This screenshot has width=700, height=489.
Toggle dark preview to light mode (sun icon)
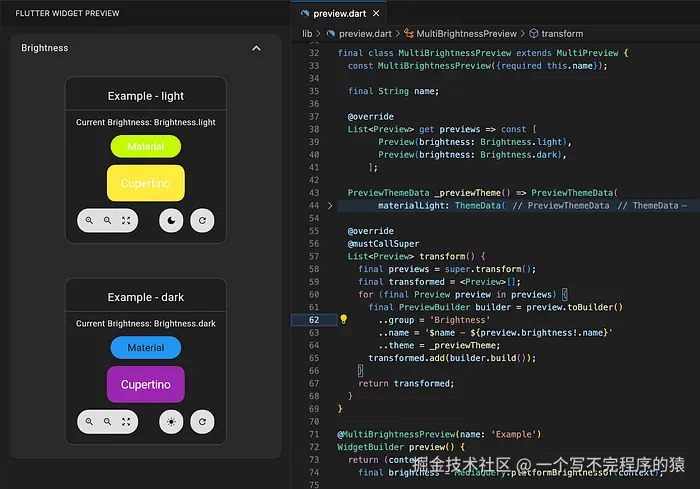pos(171,422)
